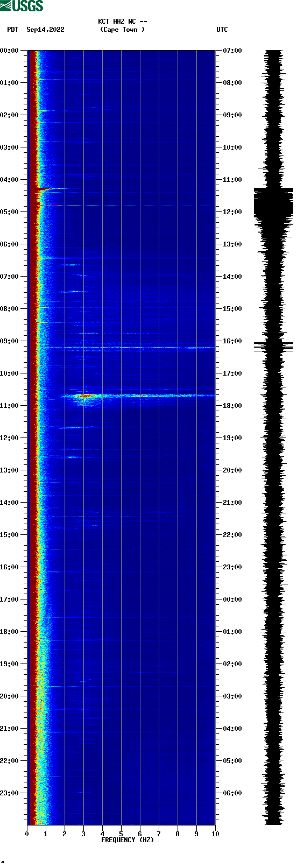Image resolution: width=297 pixels, height=868 pixels.
Task: Click the UTC time label '18:00'
Action: tap(232, 406)
